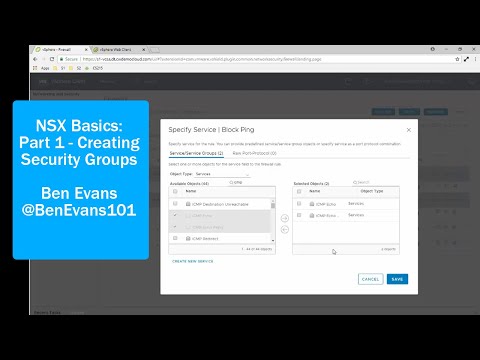480x360 pixels.
Task: Open a new browser tab
Action: (x=154, y=50)
